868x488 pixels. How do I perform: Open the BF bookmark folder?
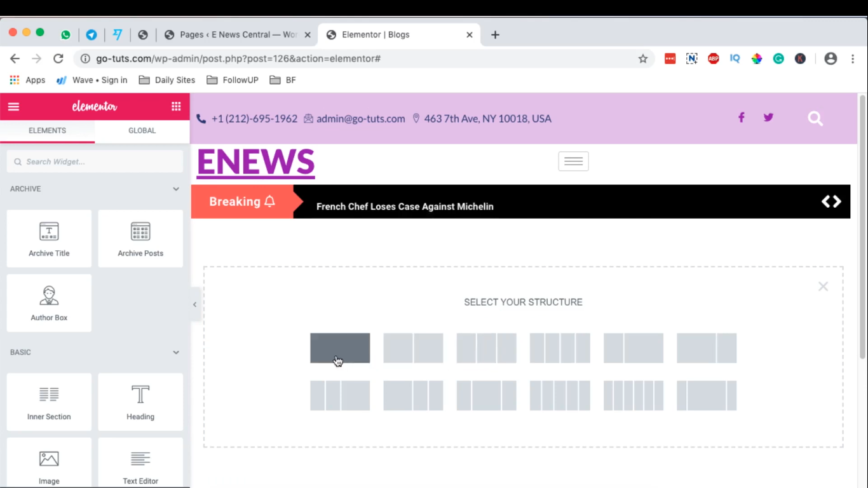tap(283, 80)
